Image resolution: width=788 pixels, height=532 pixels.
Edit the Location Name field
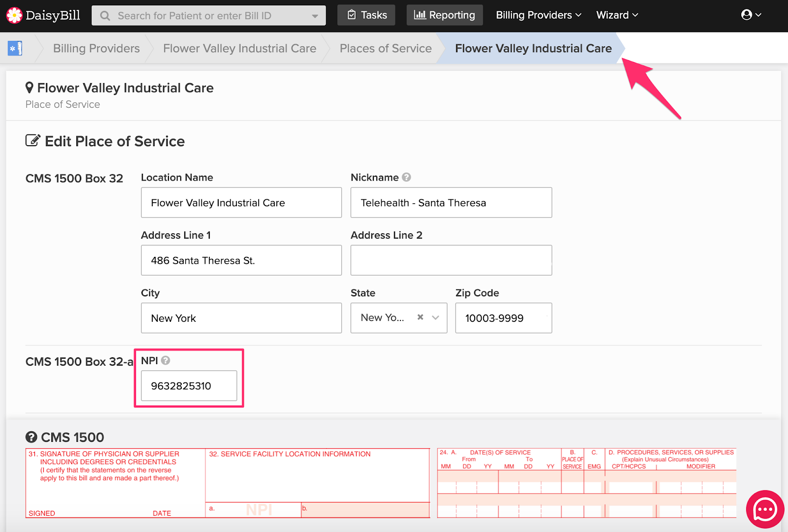pyautogui.click(x=241, y=202)
